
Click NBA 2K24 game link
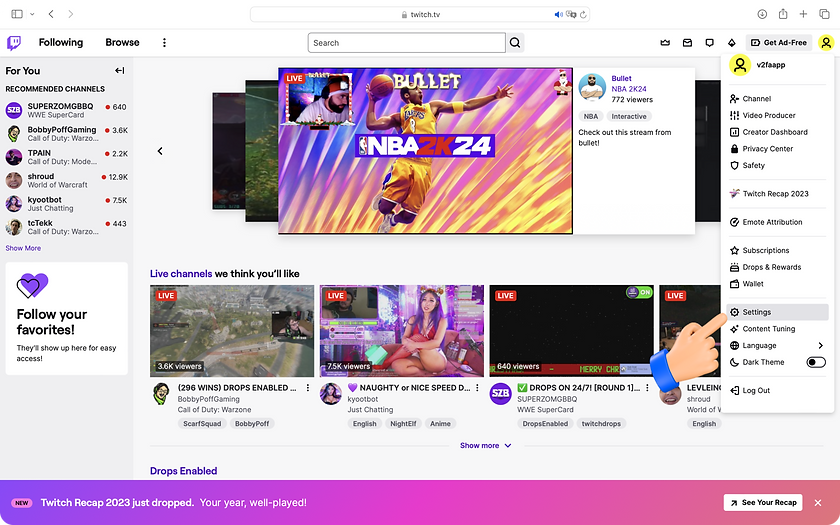pos(629,89)
